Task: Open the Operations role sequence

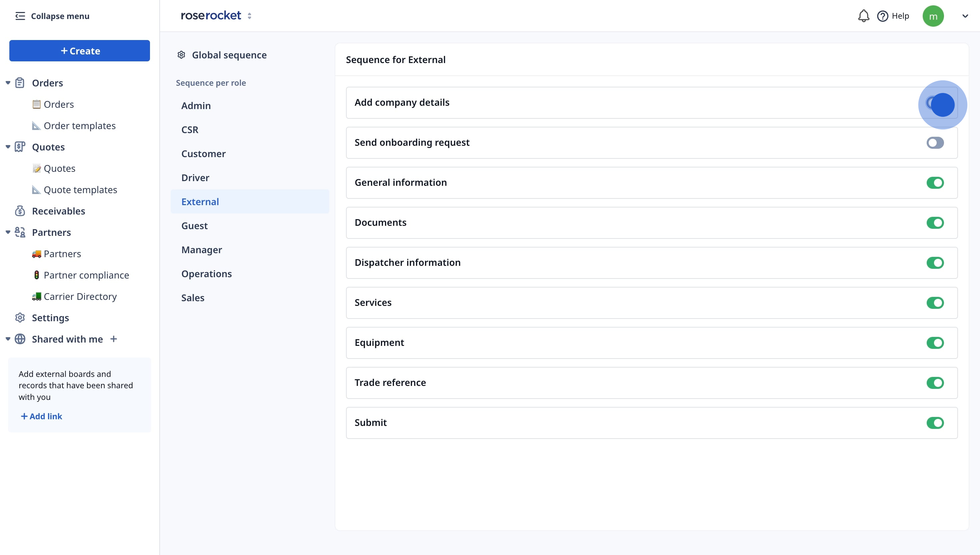Action: coord(250,274)
